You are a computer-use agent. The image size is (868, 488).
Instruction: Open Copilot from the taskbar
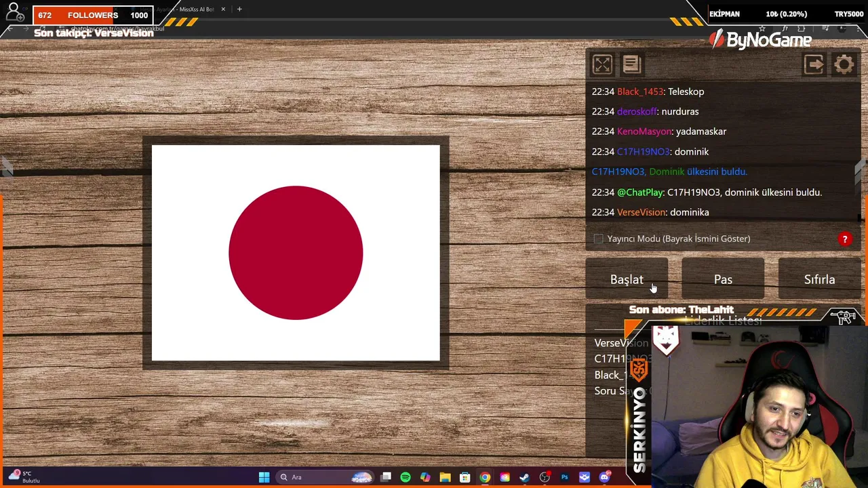pyautogui.click(x=425, y=477)
